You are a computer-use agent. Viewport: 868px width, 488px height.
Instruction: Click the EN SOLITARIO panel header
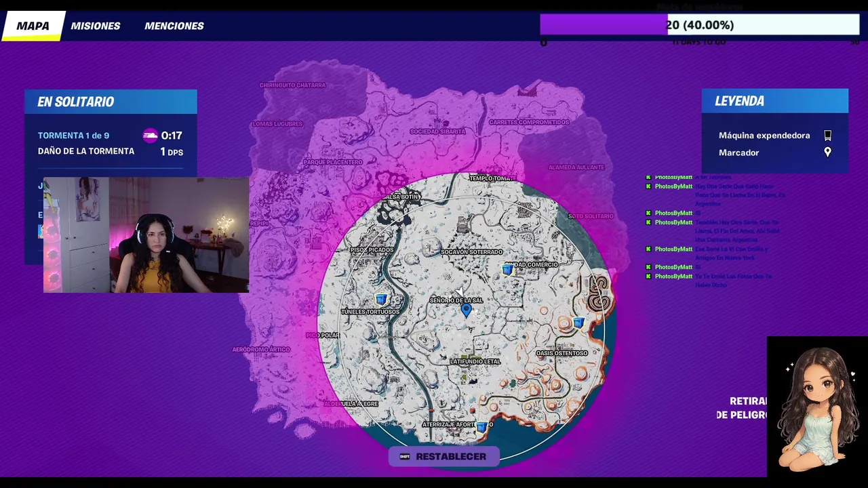(x=111, y=102)
